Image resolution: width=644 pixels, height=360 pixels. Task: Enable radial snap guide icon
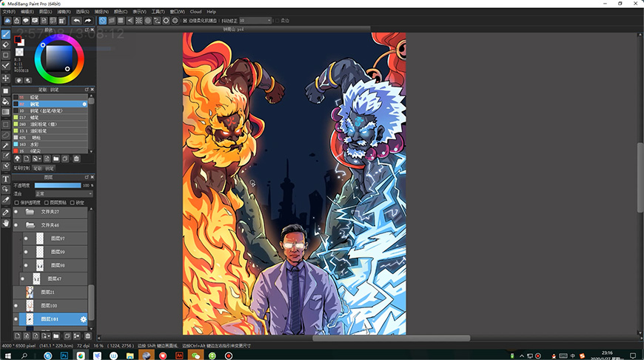point(139,21)
